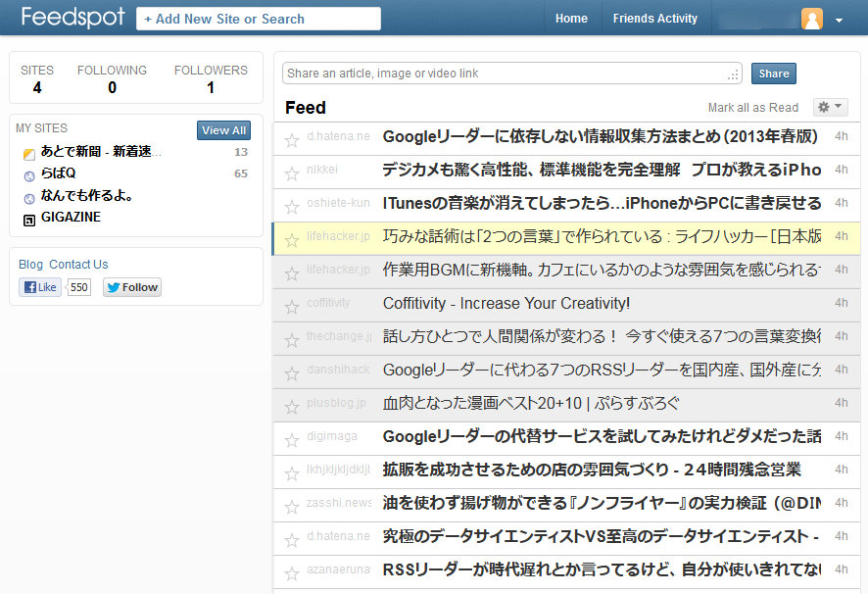Open feed settings via the gear icon
The image size is (868, 594).
824,107
